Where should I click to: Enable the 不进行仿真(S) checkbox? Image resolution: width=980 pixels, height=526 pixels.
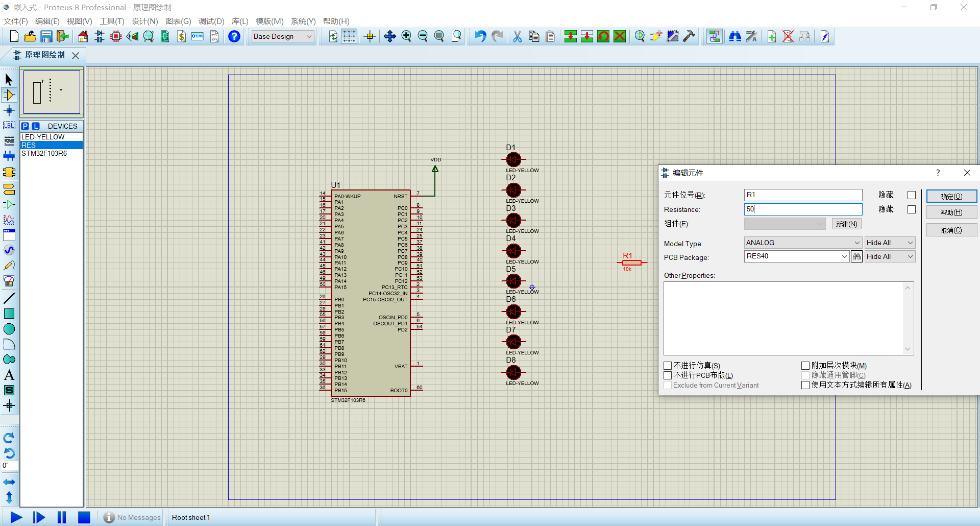(668, 365)
